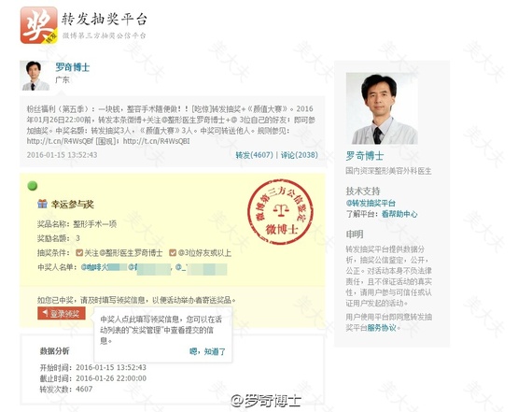Open the 罗奇博士 name link near avatar
Image resolution: width=532 pixels, height=412 pixels.
(x=72, y=67)
